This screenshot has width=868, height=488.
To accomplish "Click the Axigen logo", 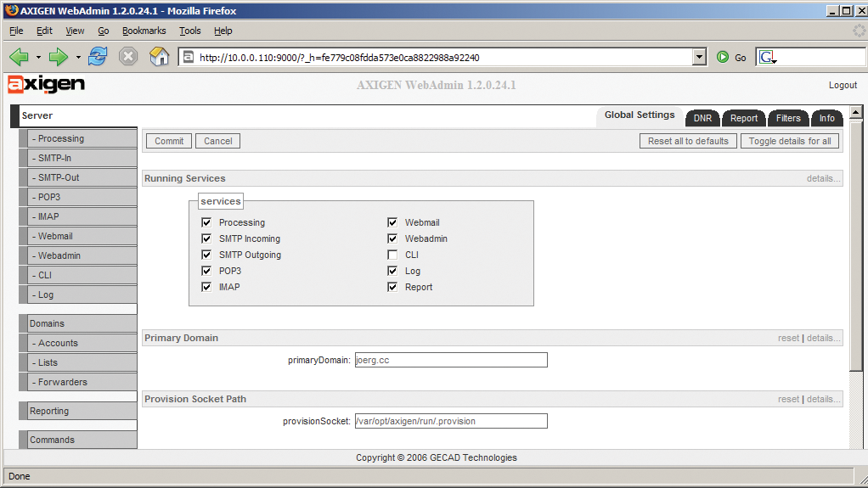I will [47, 84].
